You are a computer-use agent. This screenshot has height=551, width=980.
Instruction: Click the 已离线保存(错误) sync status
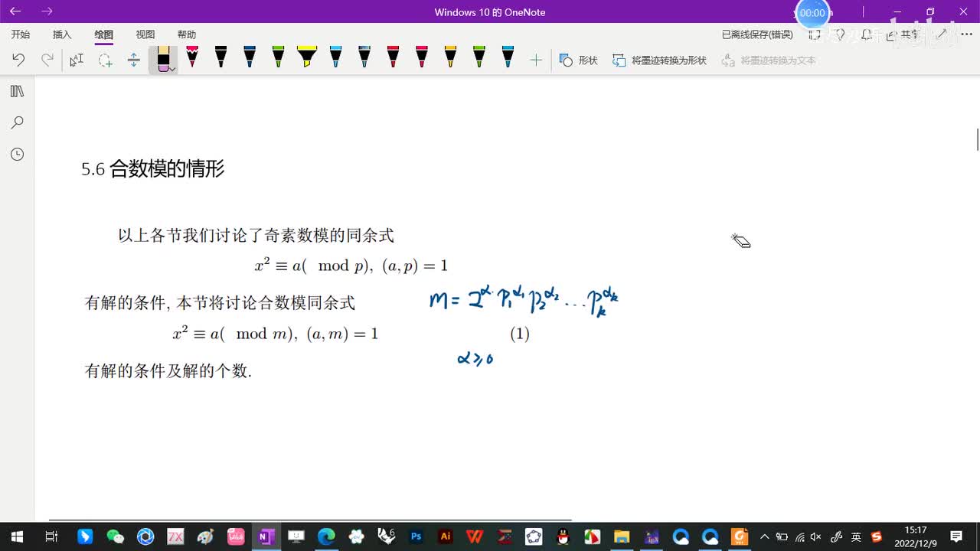point(757,34)
